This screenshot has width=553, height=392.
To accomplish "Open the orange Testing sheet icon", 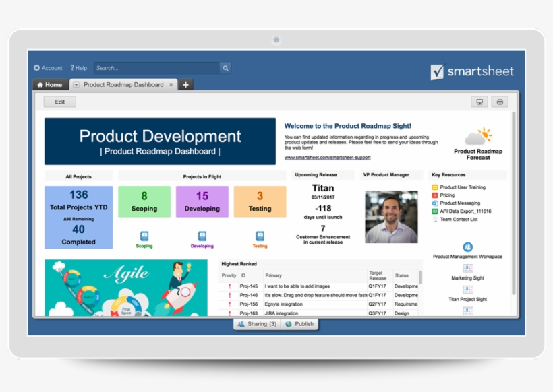I will (260, 236).
